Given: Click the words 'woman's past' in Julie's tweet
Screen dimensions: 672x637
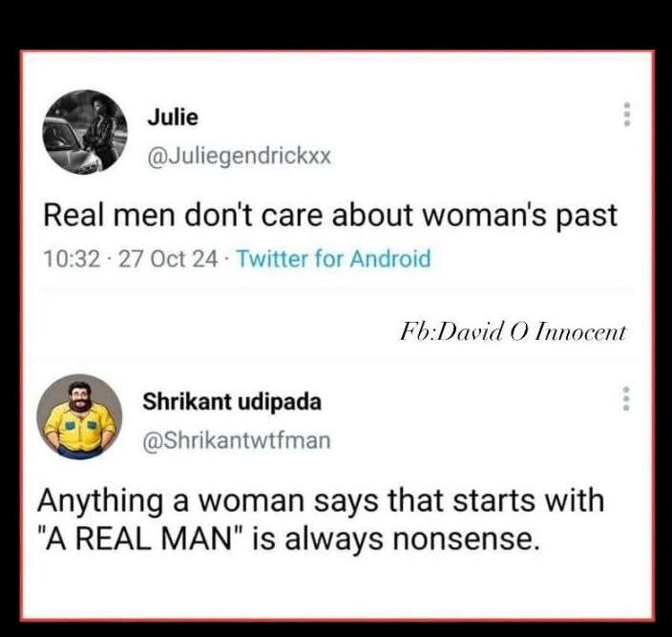Looking at the screenshot, I should coord(520,216).
